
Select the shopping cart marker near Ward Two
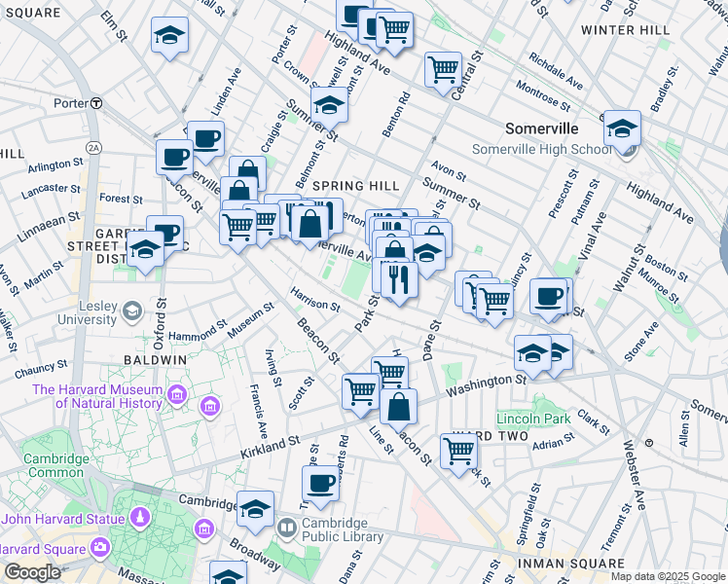click(457, 451)
